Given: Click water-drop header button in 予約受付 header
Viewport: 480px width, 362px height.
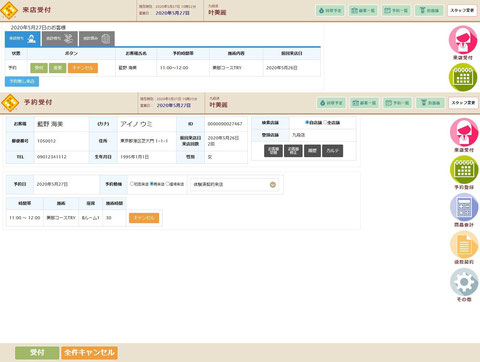Looking at the screenshot, I should [x=331, y=103].
